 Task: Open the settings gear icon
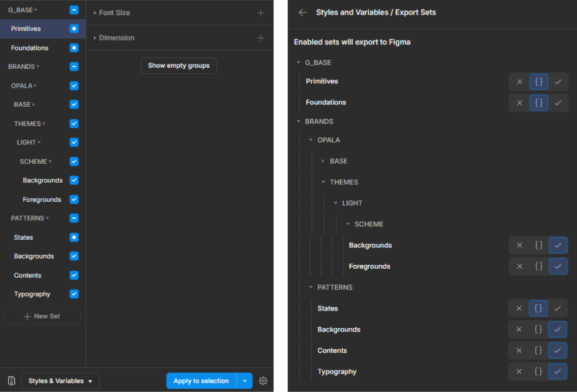pos(263,381)
